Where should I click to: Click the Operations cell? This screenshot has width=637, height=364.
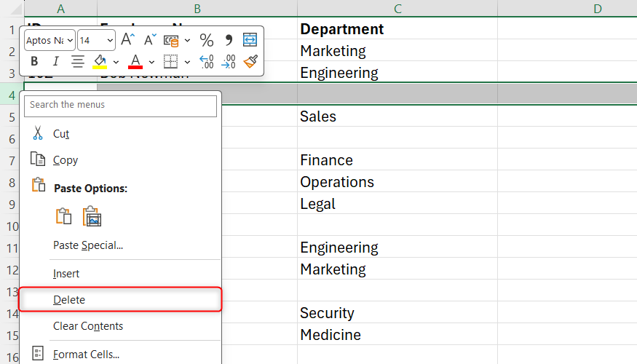(x=397, y=182)
